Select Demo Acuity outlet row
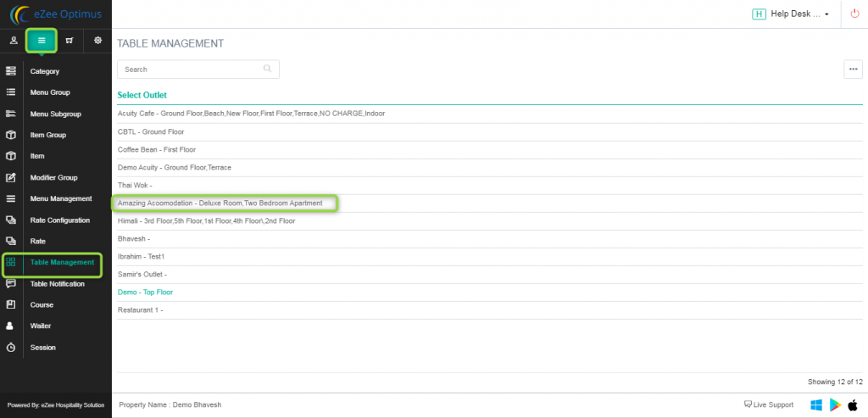Image resolution: width=868 pixels, height=418 pixels. point(489,167)
